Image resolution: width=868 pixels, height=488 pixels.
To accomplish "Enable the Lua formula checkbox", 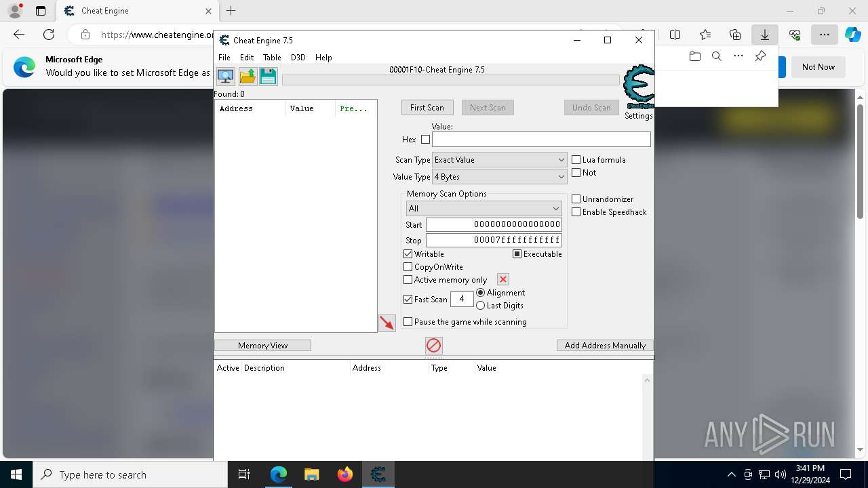I will (576, 160).
